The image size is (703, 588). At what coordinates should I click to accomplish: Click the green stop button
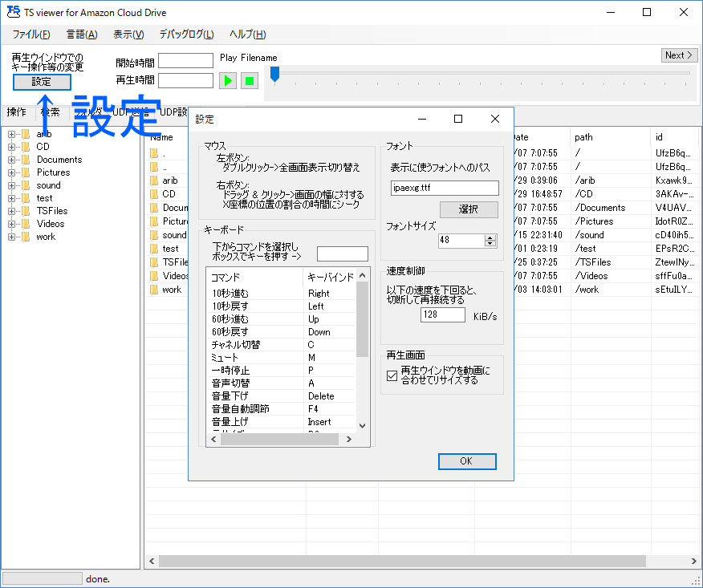point(250,81)
